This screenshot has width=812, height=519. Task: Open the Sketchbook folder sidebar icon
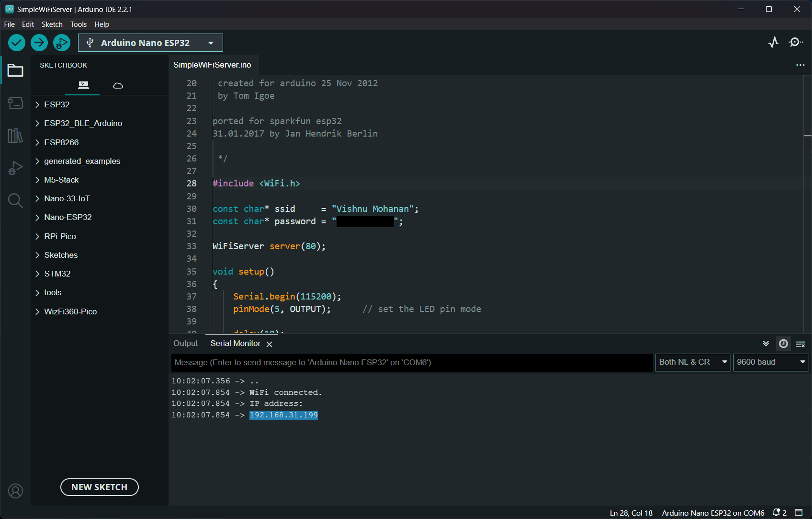point(15,70)
